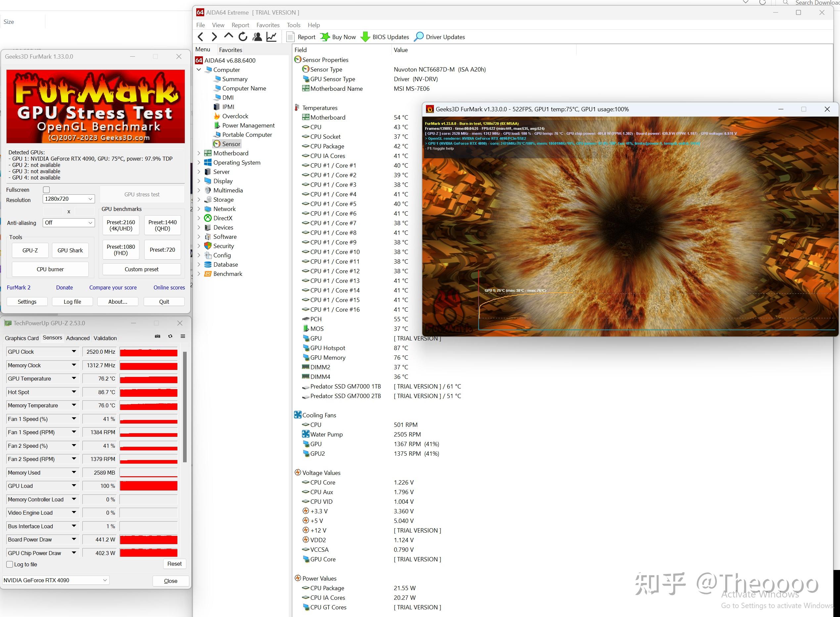The height and width of the screenshot is (617, 840).
Task: Click GPU-Z Reset button
Action: [x=174, y=564]
